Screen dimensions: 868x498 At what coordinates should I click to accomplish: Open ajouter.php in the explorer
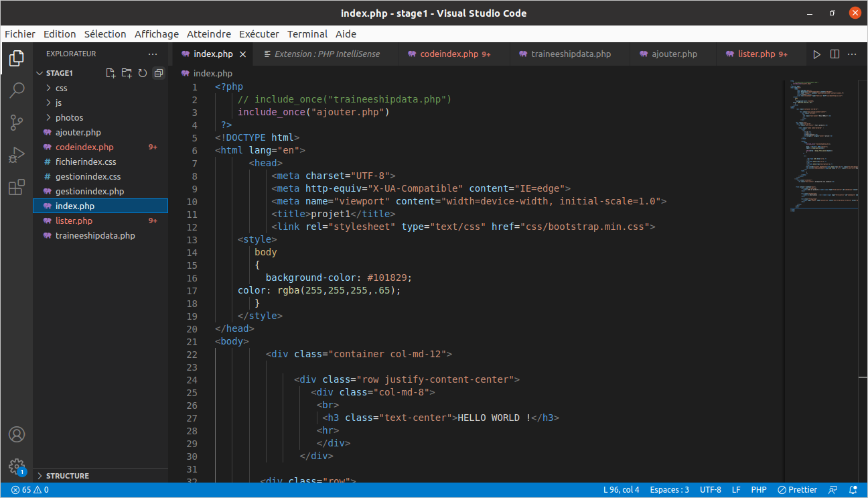coord(100,132)
